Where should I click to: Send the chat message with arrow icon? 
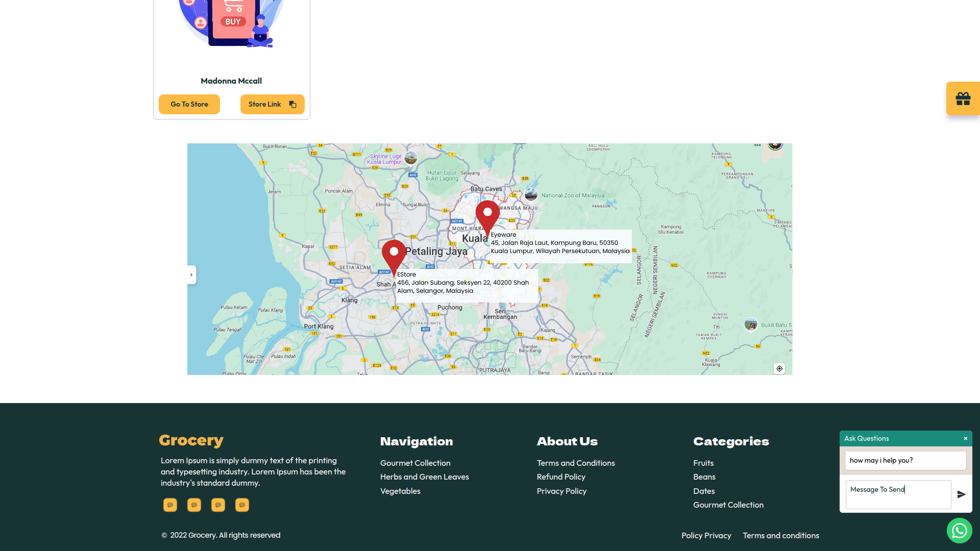961,494
